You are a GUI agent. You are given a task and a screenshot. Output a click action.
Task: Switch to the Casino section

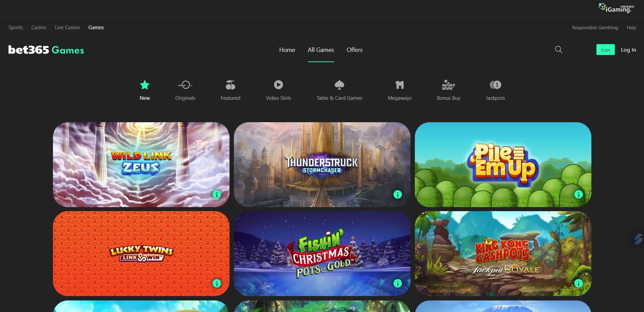pos(39,27)
